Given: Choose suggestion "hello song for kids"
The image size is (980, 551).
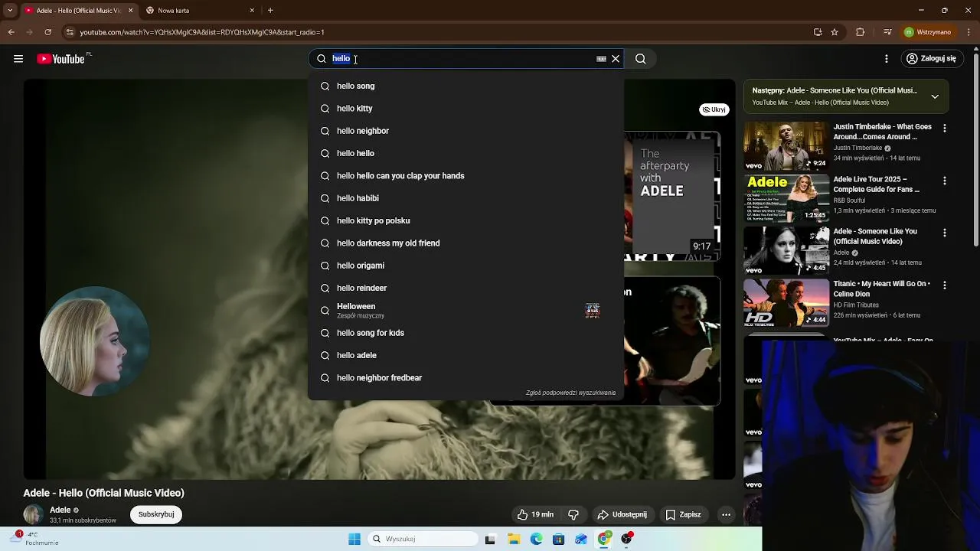Looking at the screenshot, I should [465, 333].
